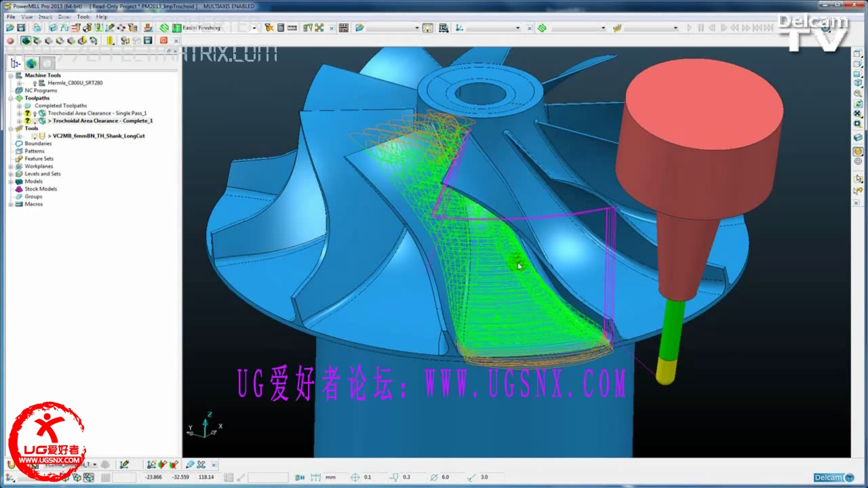868x488 pixels.
Task: Click the machine tool icon in top toolbar
Action: click(443, 28)
